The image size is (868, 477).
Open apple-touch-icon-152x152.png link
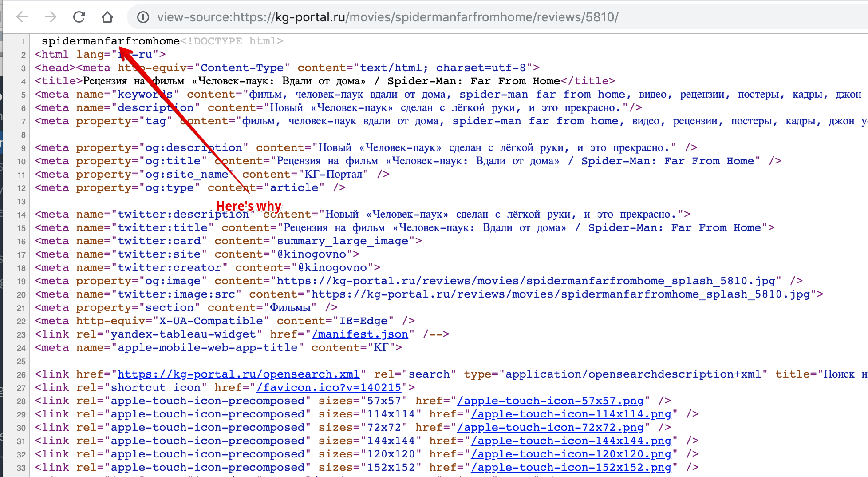point(571,467)
